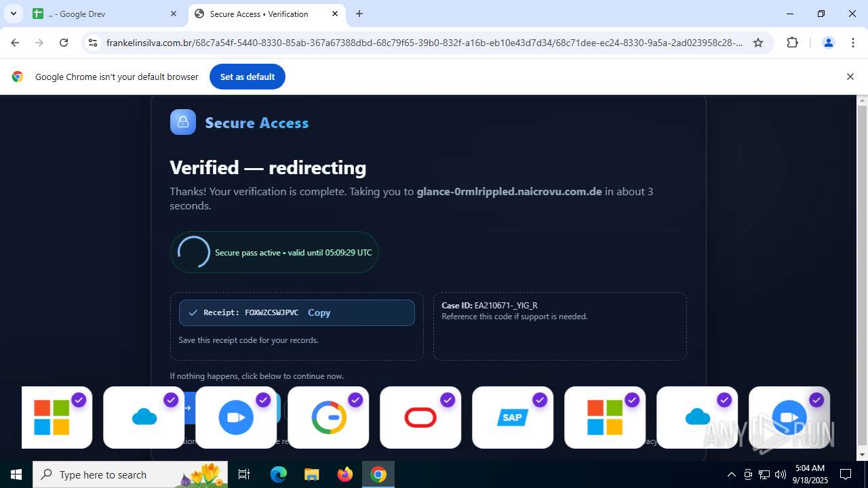Click the page scrollbar down arrow
The image size is (868, 488).
point(862,455)
